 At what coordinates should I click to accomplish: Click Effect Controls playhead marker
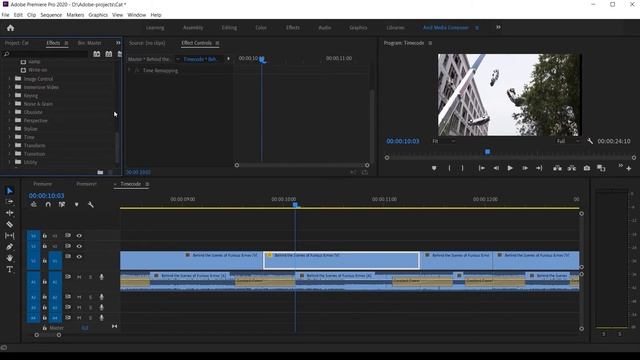tap(262, 60)
